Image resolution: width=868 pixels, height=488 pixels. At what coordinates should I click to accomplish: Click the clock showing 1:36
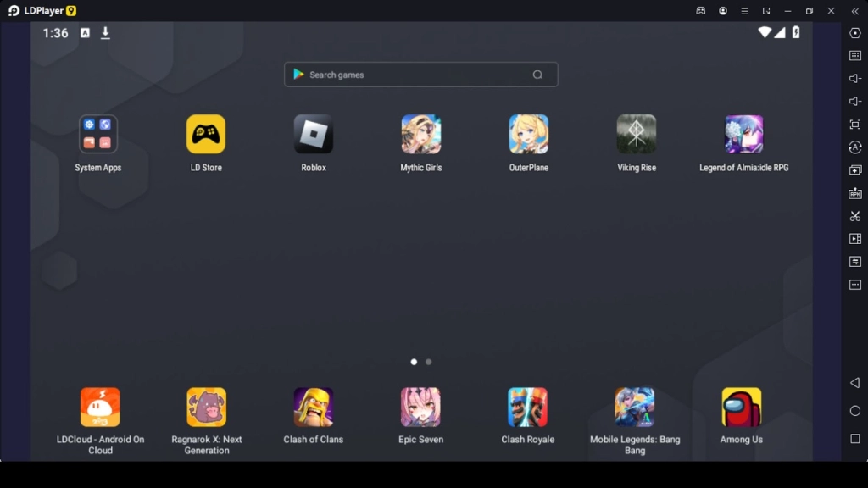pyautogui.click(x=55, y=33)
